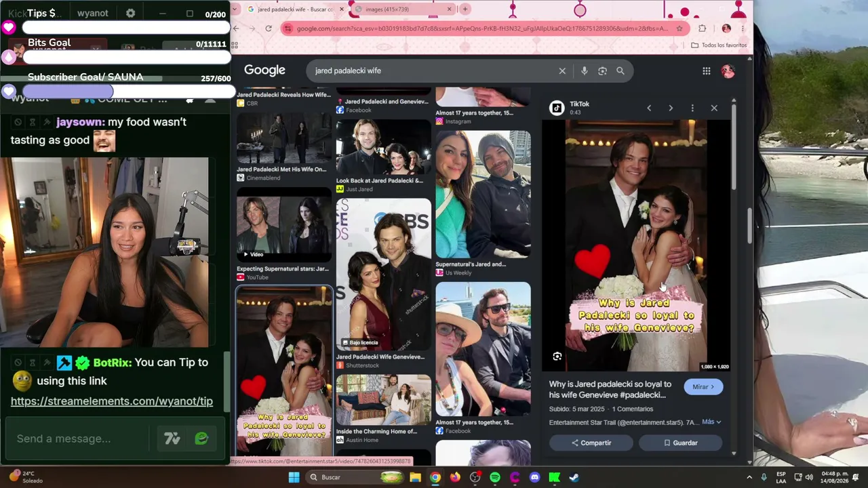Screen dimensions: 868x488
Task: Open the browser extensions puzzle icon
Action: (x=703, y=28)
